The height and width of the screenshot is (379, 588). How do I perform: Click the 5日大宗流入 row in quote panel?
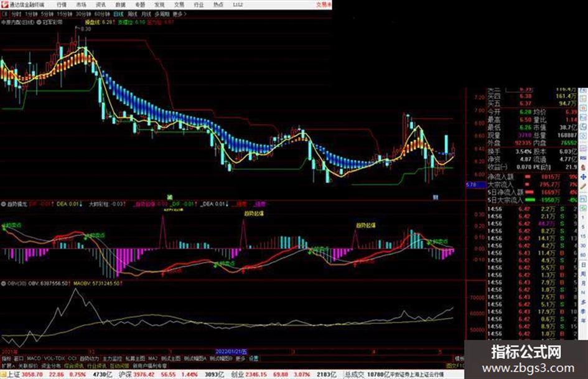(532, 200)
